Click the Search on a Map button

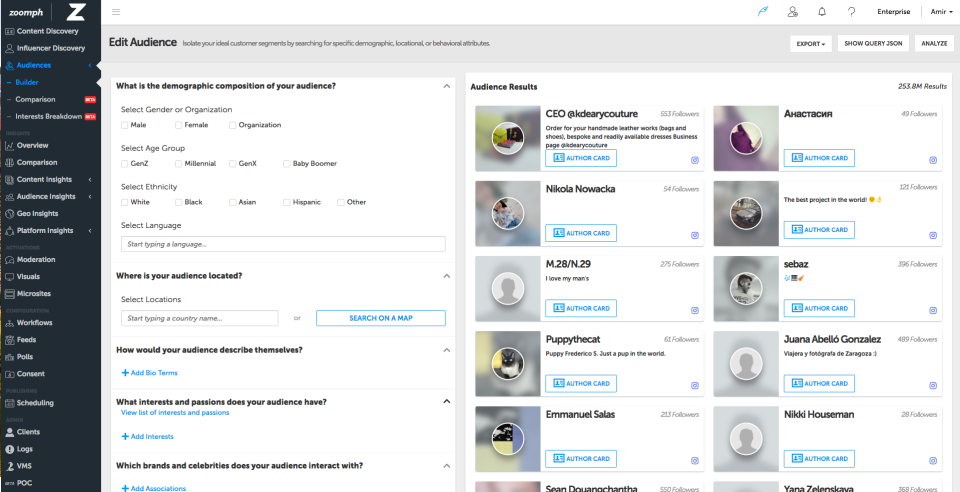(x=381, y=318)
